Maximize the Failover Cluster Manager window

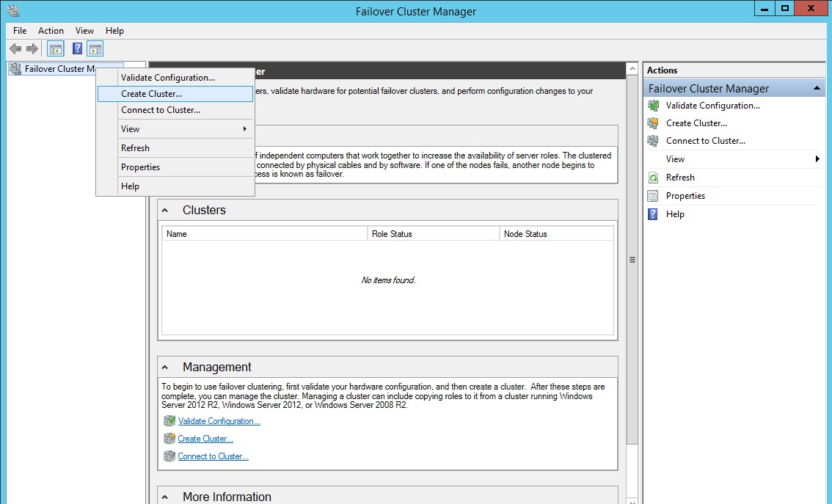click(785, 8)
